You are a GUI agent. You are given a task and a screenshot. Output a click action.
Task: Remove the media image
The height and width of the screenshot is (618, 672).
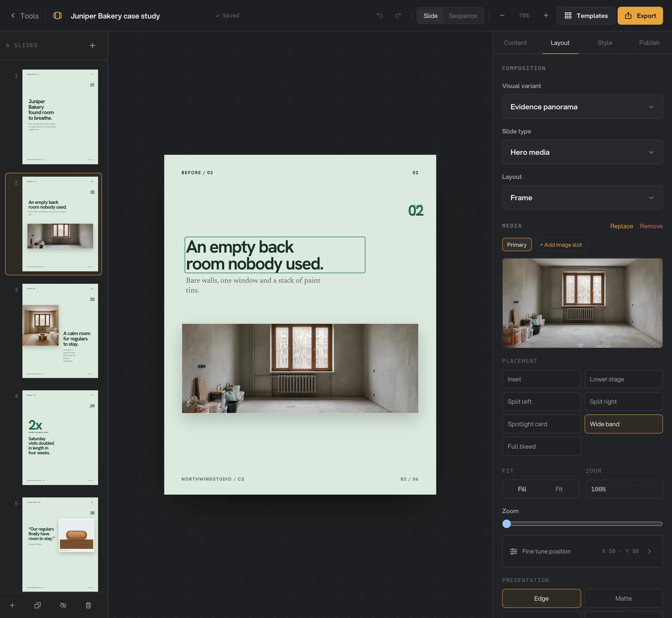[651, 226]
